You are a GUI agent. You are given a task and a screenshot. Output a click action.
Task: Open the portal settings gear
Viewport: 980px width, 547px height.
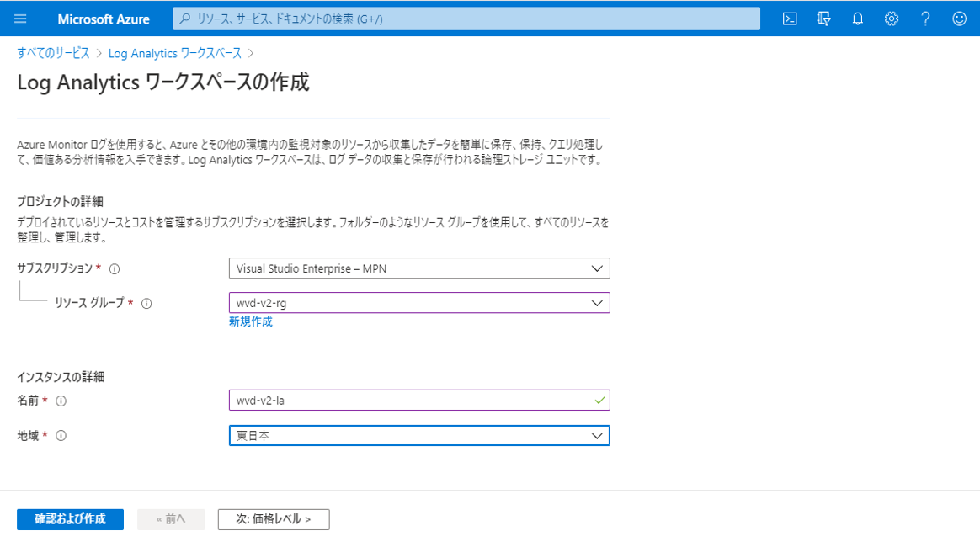tap(891, 18)
